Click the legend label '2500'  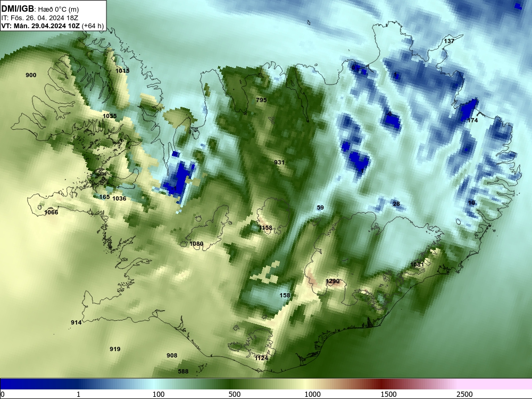click(464, 394)
